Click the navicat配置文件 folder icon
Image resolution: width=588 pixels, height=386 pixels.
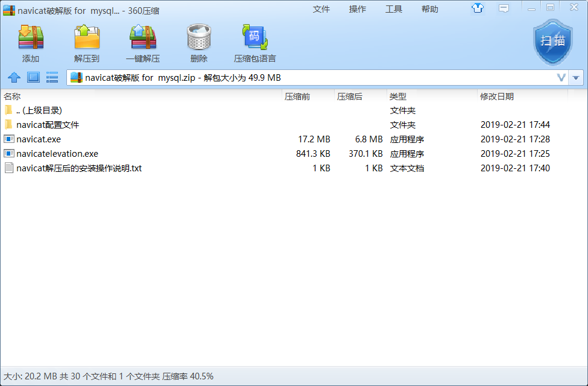pyautogui.click(x=9, y=124)
